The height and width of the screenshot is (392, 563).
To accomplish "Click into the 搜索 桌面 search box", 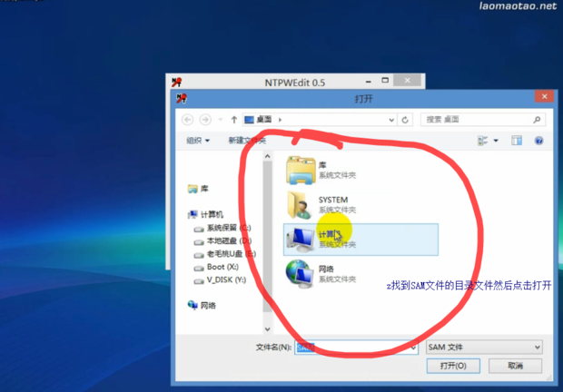I will [x=483, y=120].
